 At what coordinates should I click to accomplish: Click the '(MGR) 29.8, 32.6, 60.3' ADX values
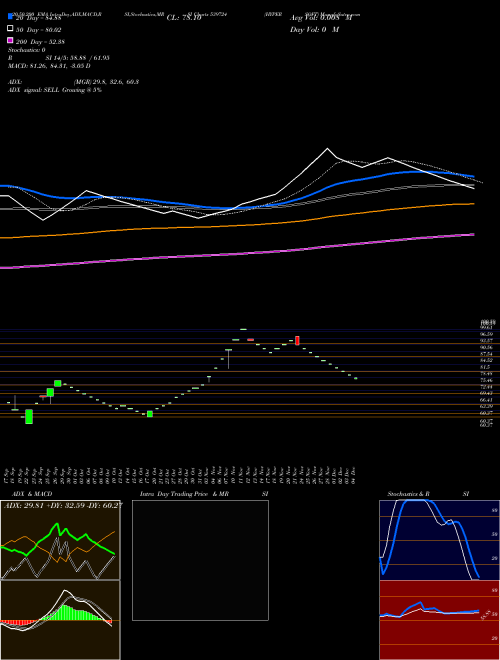(x=106, y=82)
